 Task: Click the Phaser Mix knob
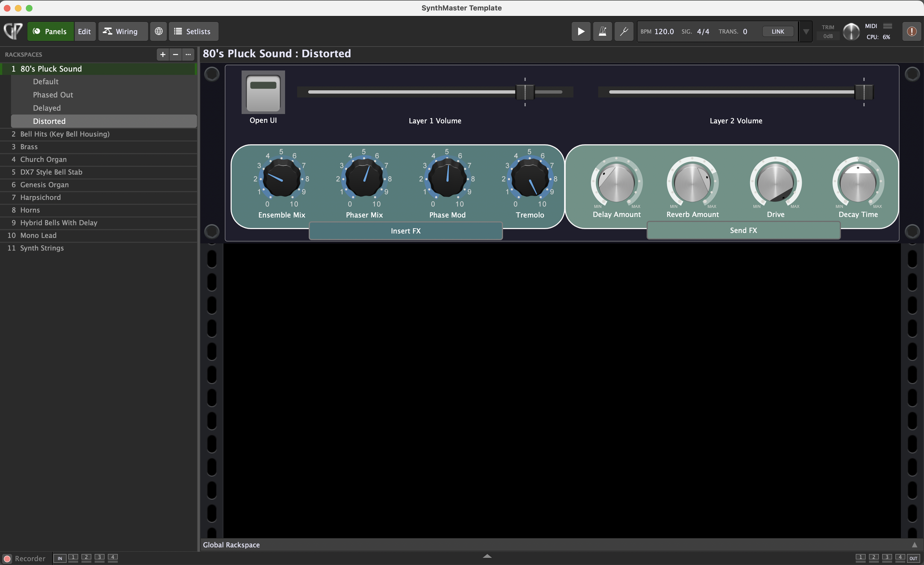(x=364, y=178)
